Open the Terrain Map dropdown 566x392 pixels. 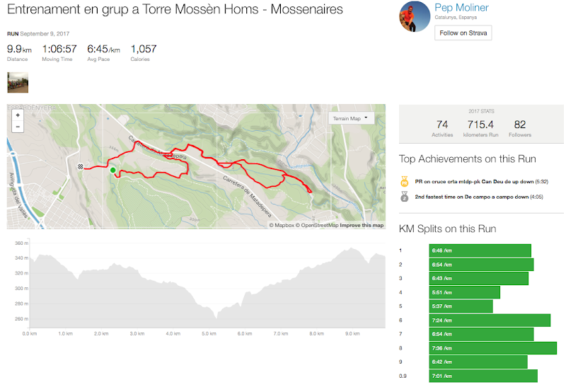click(351, 118)
